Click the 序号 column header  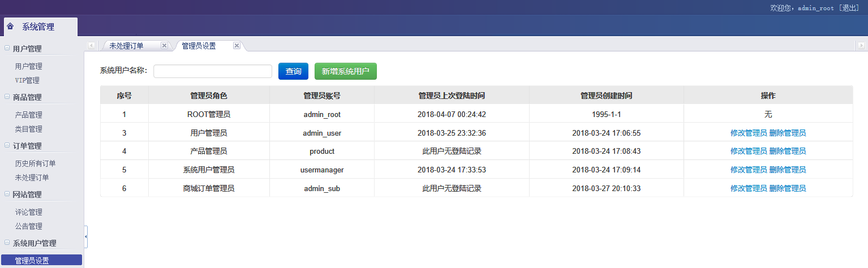point(124,96)
